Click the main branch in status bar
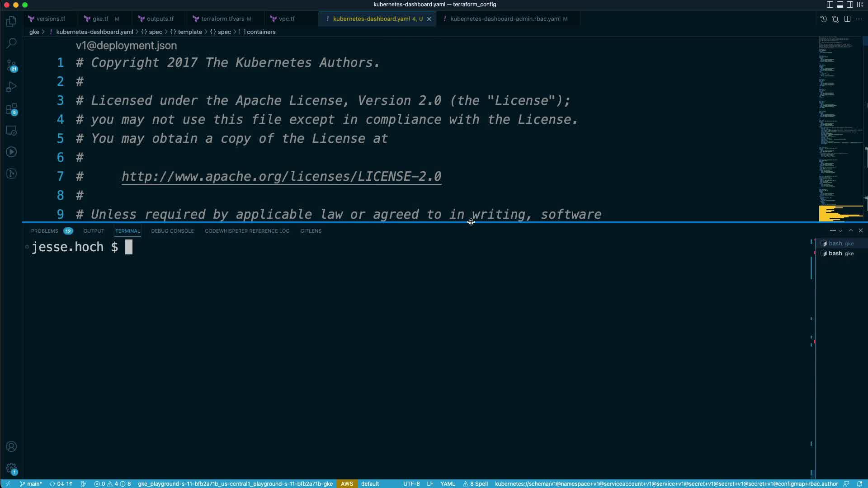This screenshot has height=488, width=868. coord(31,484)
